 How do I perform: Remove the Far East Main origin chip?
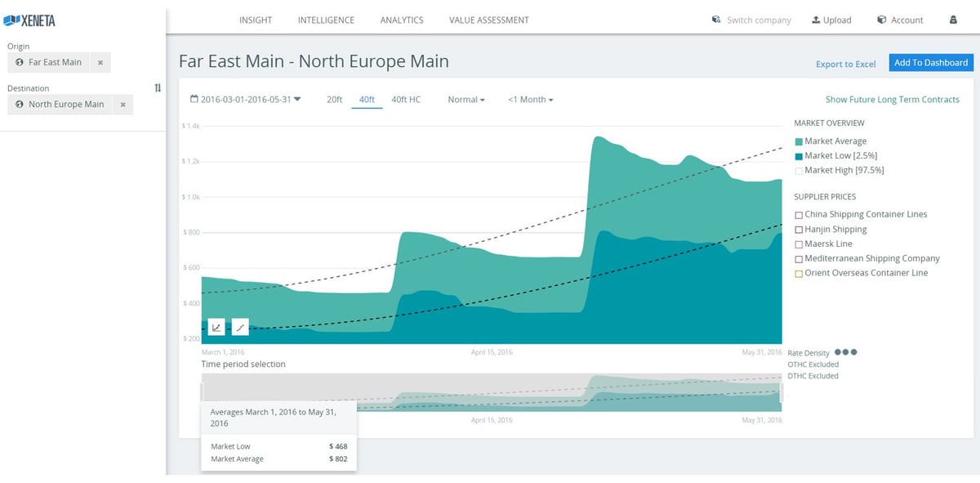tap(100, 62)
